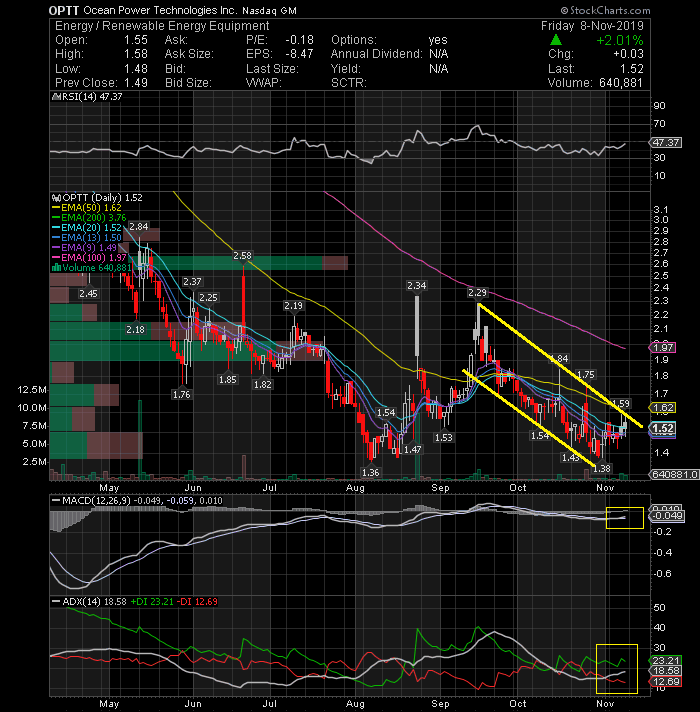The height and width of the screenshot is (712, 700).
Task: Click the EPS value -8.47
Action: tap(299, 54)
